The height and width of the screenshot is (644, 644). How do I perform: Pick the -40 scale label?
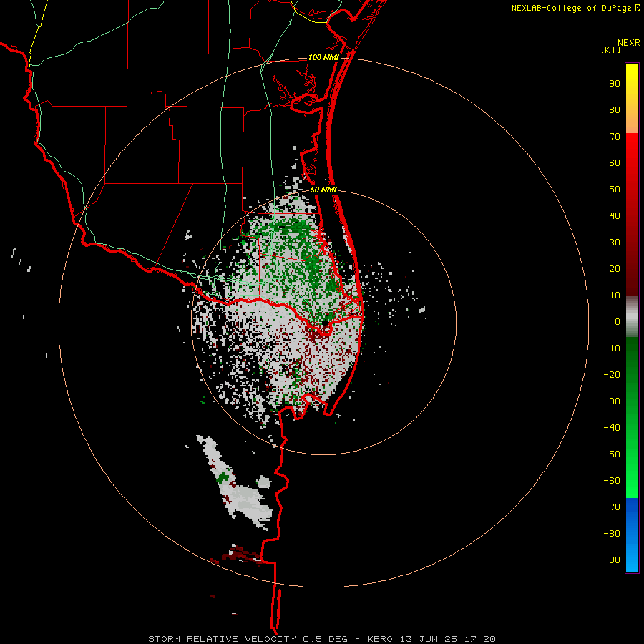pyautogui.click(x=612, y=428)
